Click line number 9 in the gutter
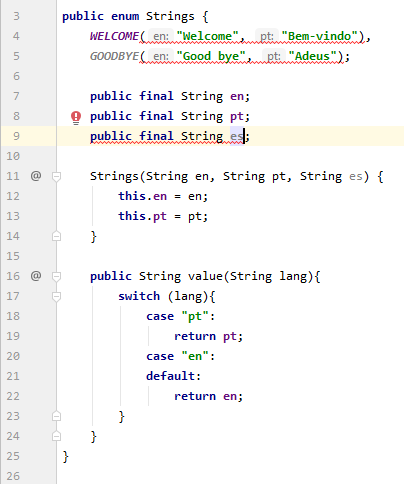Viewport: 404px width, 484px height. [16, 136]
